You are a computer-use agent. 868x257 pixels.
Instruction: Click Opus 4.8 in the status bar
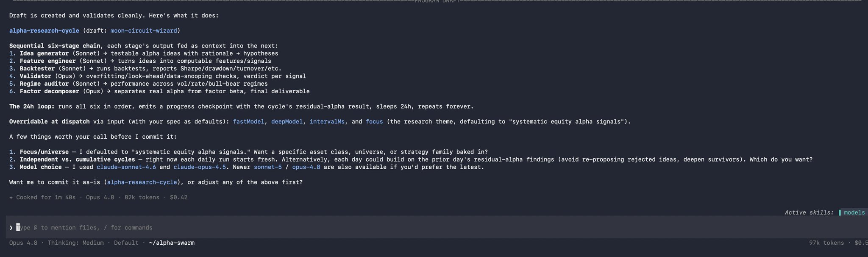click(x=23, y=243)
